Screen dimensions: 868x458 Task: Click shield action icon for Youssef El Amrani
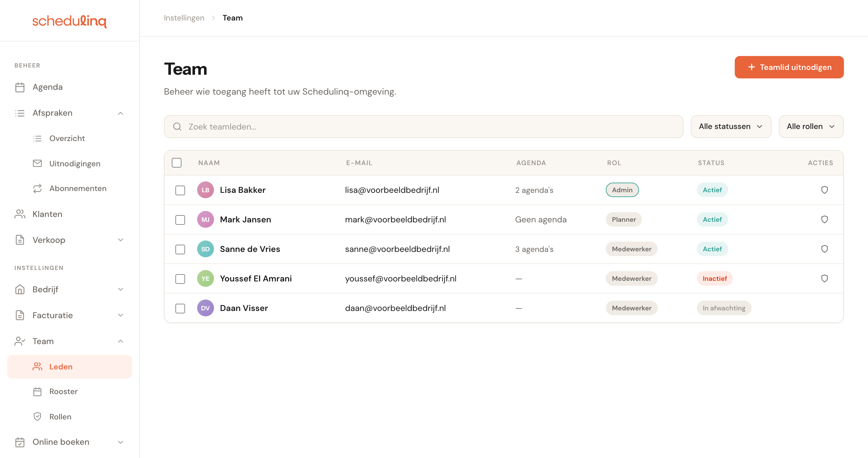[x=825, y=278]
